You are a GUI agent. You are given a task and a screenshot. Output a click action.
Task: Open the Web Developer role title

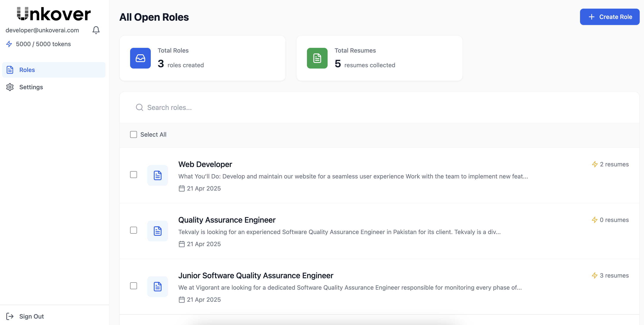[205, 164]
